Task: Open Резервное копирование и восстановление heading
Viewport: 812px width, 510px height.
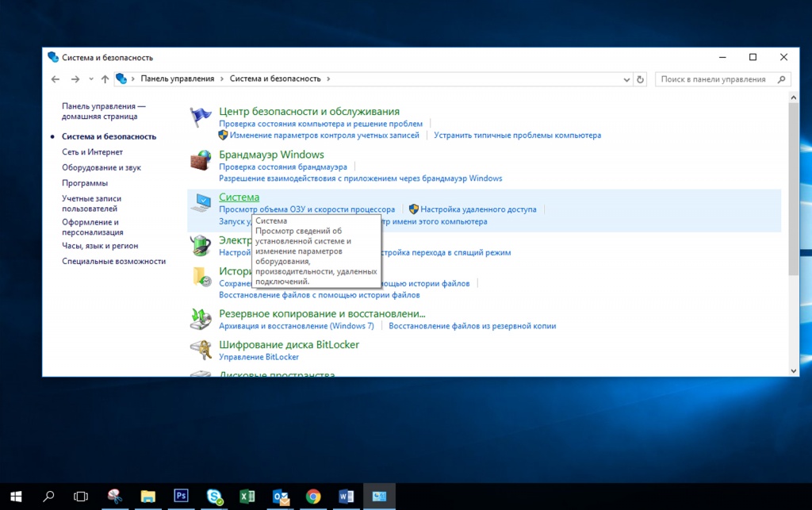Action: [322, 314]
